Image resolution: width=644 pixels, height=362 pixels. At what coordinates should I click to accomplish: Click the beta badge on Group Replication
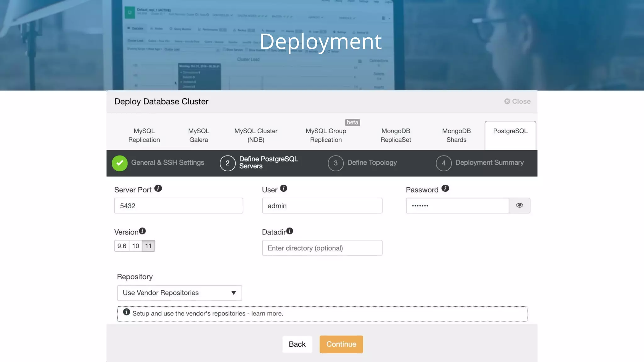pos(352,122)
